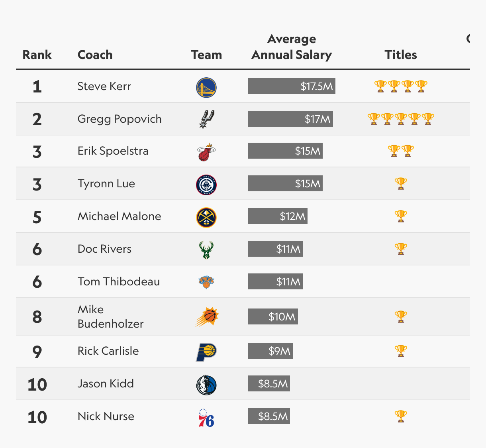Click Nick Nurse's single trophy icon
The height and width of the screenshot is (448, 486).
(401, 417)
